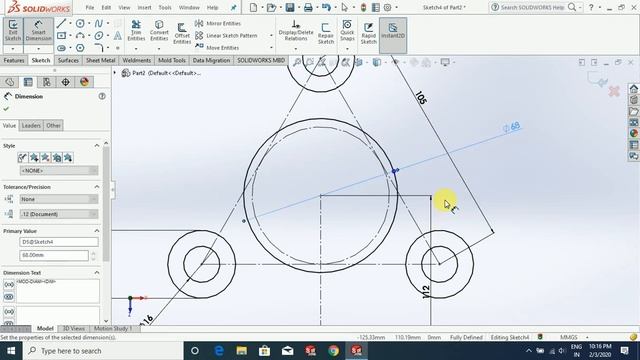
Task: Open unit precision .12 (Document) dropdown
Action: click(59, 214)
